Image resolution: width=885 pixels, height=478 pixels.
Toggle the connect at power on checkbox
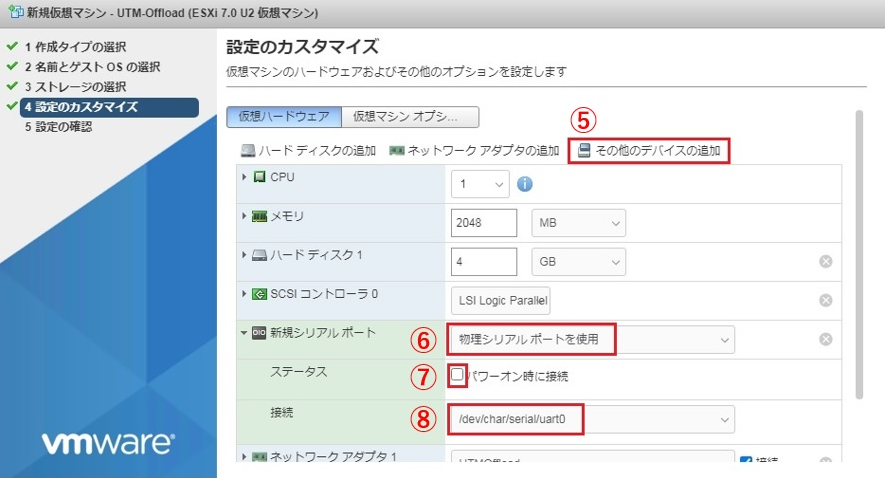click(x=458, y=376)
